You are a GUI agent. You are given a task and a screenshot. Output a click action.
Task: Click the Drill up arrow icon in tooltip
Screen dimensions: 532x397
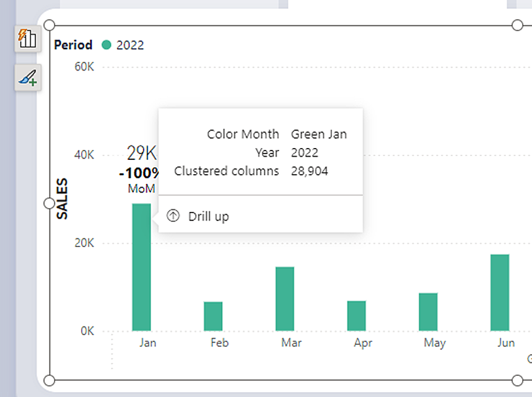pyautogui.click(x=173, y=216)
